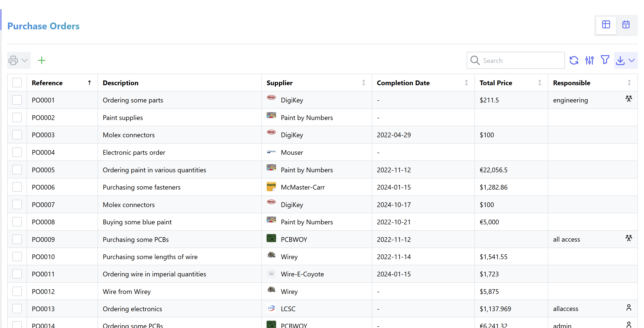Refresh the purchase orders table
Image resolution: width=644 pixels, height=328 pixels.
pos(574,60)
